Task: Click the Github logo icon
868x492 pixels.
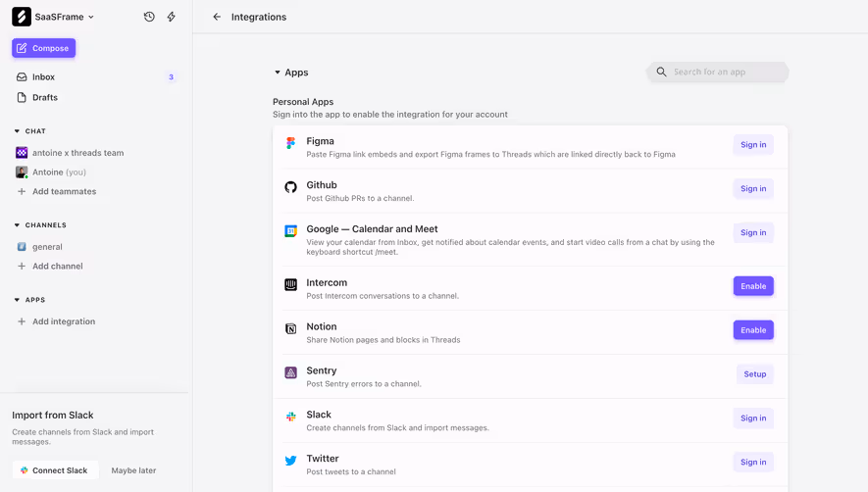Action: (290, 187)
